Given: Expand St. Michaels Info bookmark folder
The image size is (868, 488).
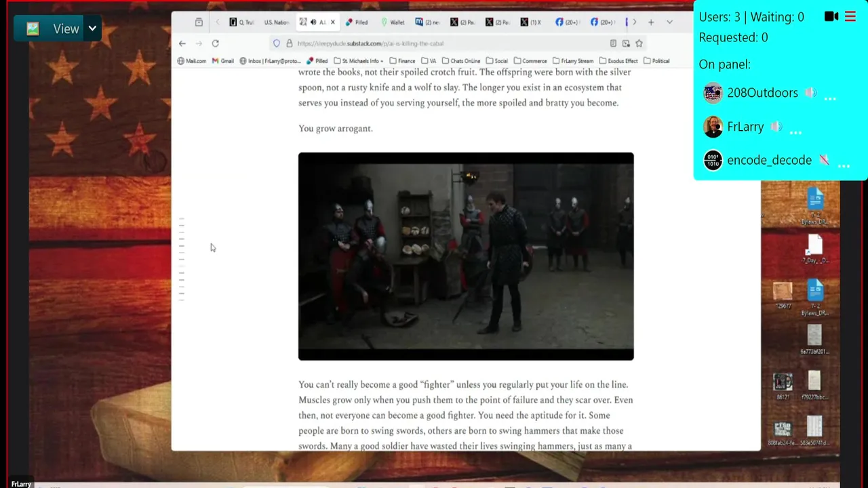Looking at the screenshot, I should [359, 61].
